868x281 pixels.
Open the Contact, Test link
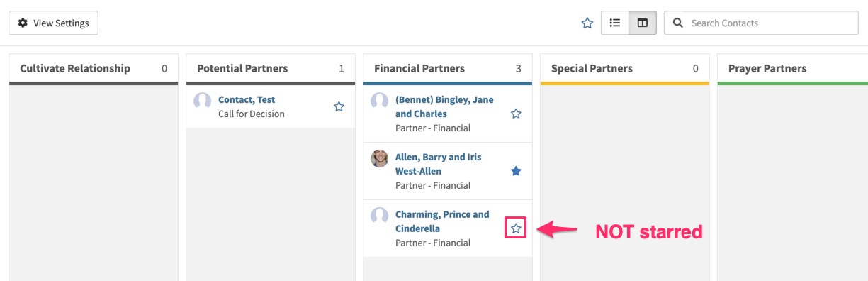pyautogui.click(x=247, y=99)
